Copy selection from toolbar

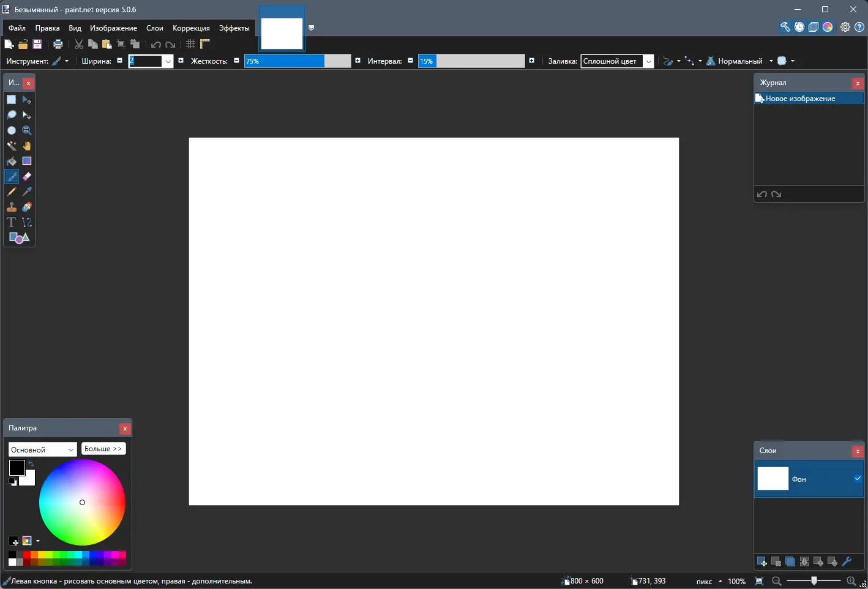[x=93, y=44]
